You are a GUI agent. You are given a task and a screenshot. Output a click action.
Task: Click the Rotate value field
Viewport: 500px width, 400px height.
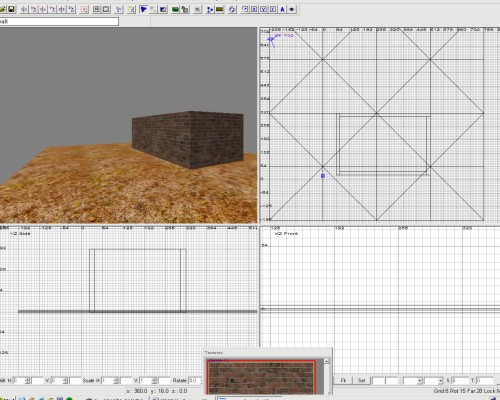(x=193, y=380)
